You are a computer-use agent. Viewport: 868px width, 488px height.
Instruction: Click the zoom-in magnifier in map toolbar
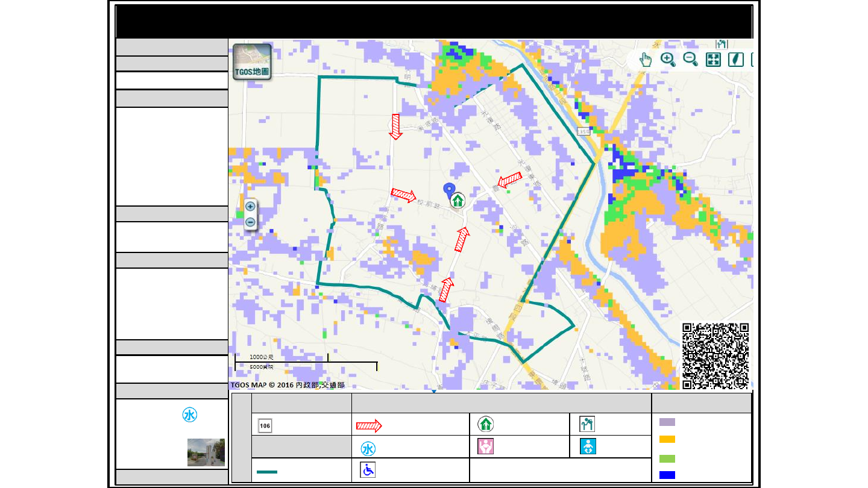tap(668, 59)
